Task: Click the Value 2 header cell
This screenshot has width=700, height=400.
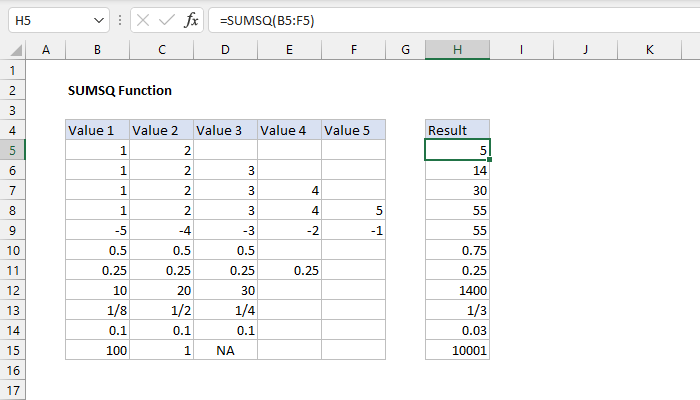Action: click(162, 130)
